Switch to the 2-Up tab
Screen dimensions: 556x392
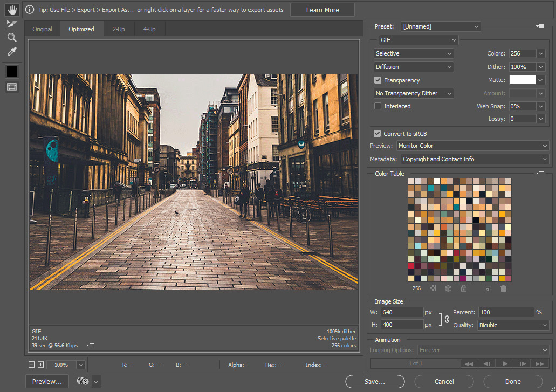(119, 29)
